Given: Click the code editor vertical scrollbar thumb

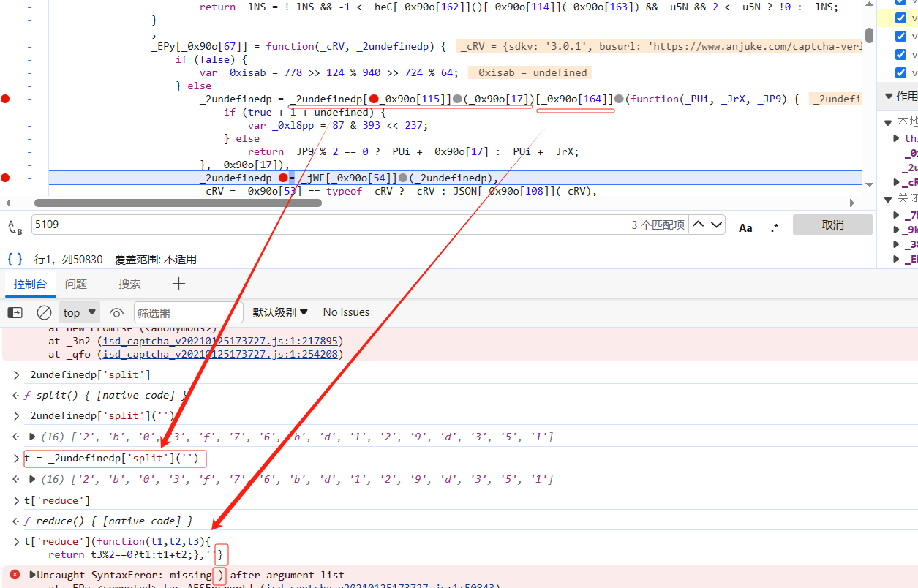Looking at the screenshot, I should coord(869,35).
